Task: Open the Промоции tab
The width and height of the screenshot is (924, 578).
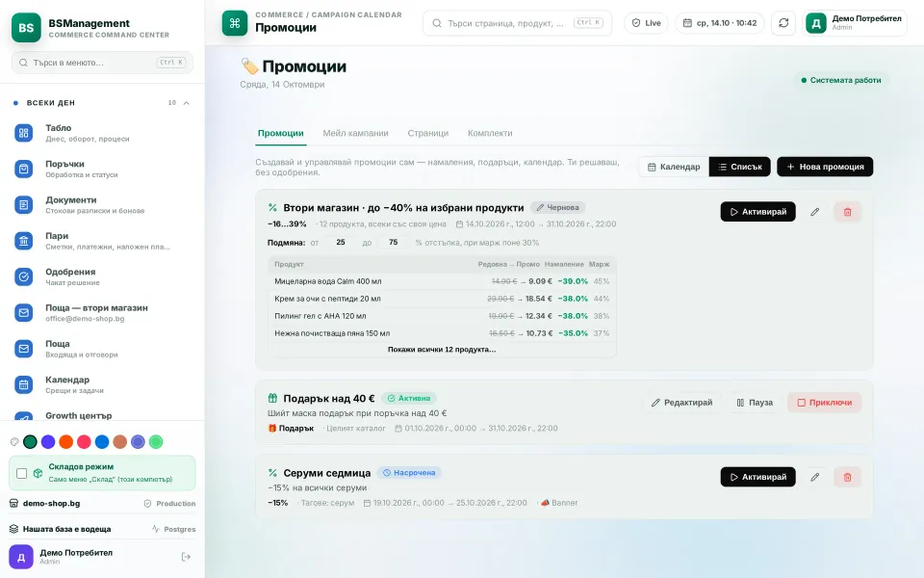Action: [x=280, y=133]
